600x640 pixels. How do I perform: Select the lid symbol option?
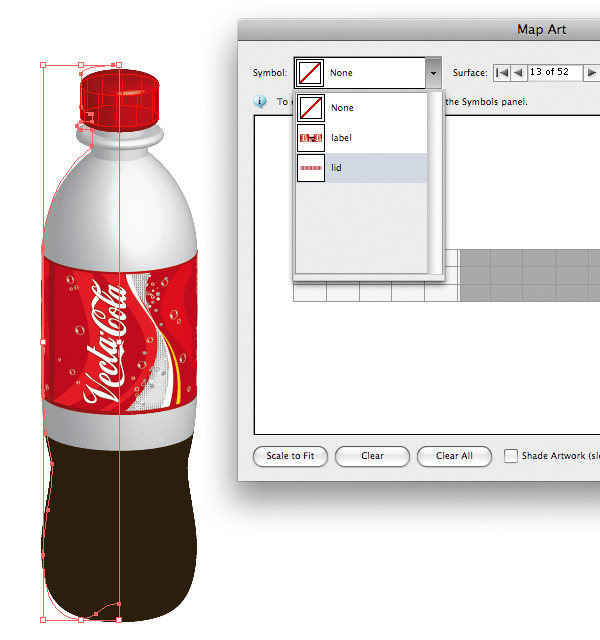pos(362,168)
